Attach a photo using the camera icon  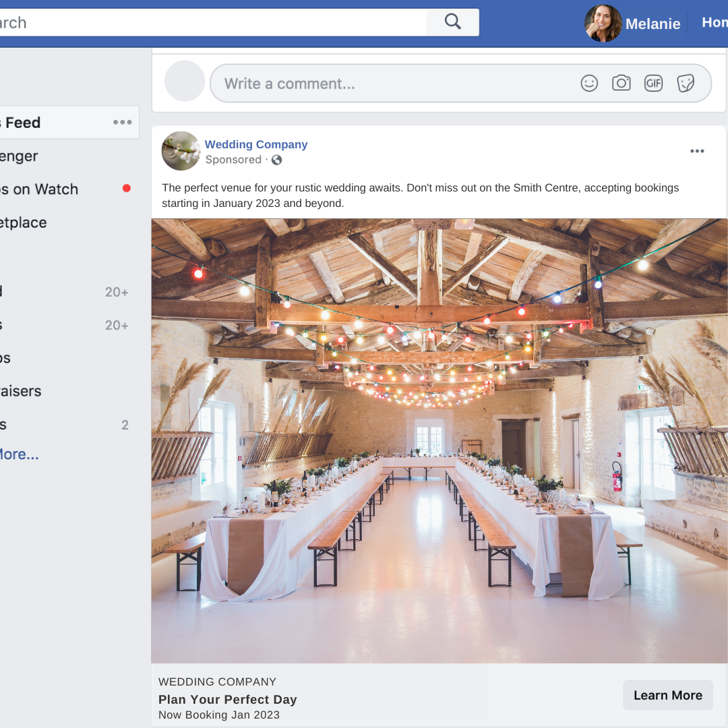coord(621,83)
